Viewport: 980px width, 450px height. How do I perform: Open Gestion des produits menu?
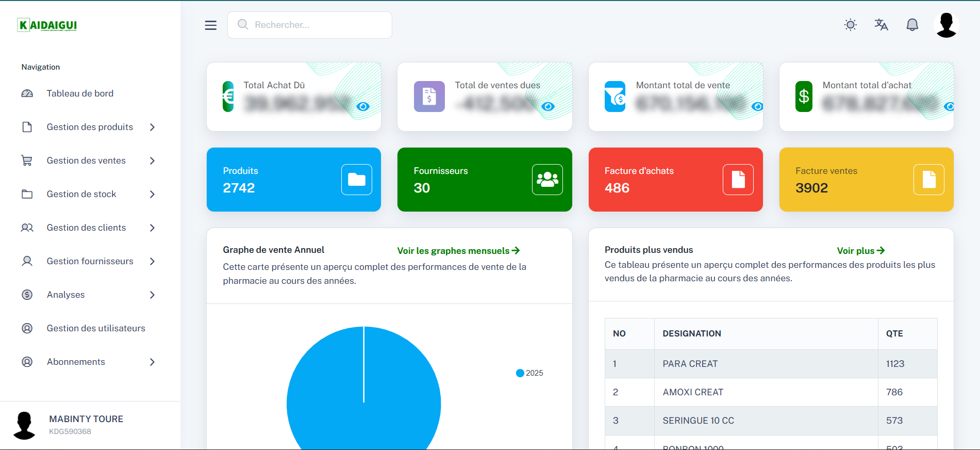(90, 127)
